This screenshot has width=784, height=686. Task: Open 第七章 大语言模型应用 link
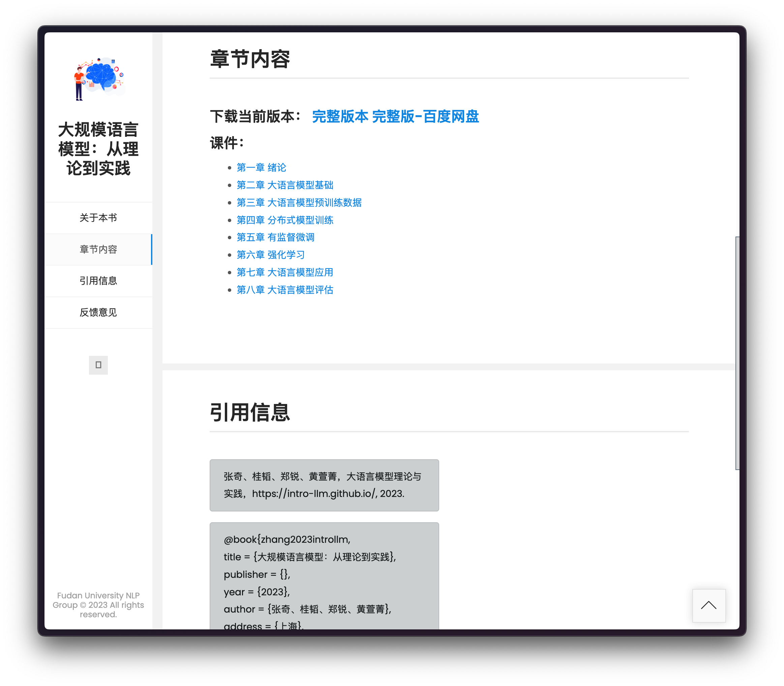coord(284,273)
